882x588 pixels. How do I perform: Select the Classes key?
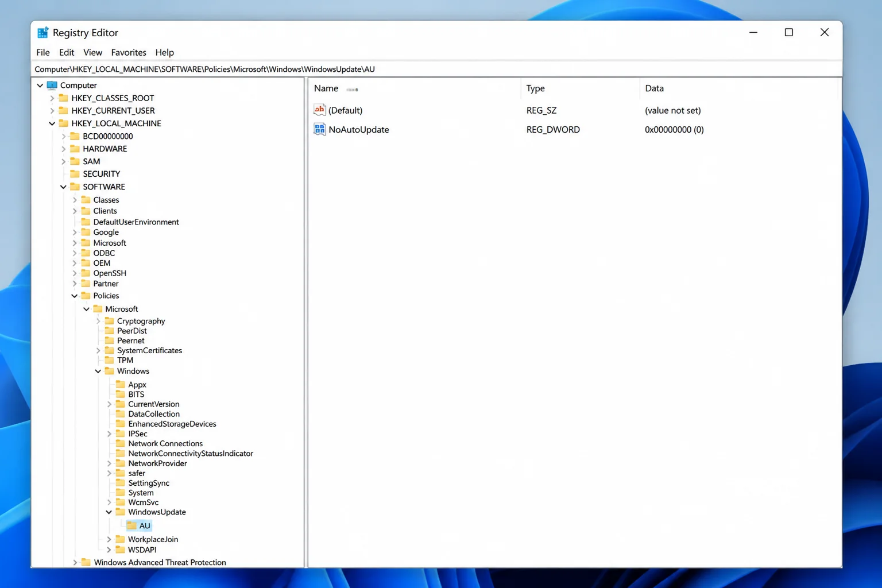[x=106, y=200]
